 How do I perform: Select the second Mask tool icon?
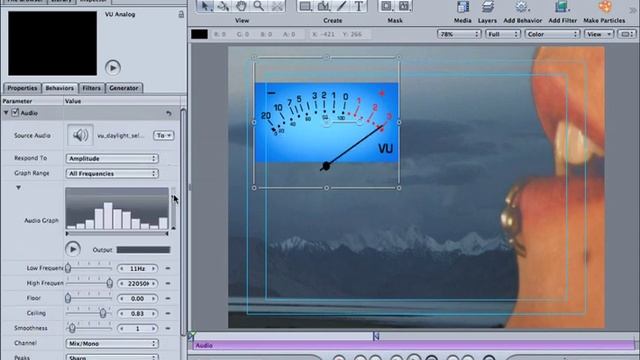[x=404, y=6]
